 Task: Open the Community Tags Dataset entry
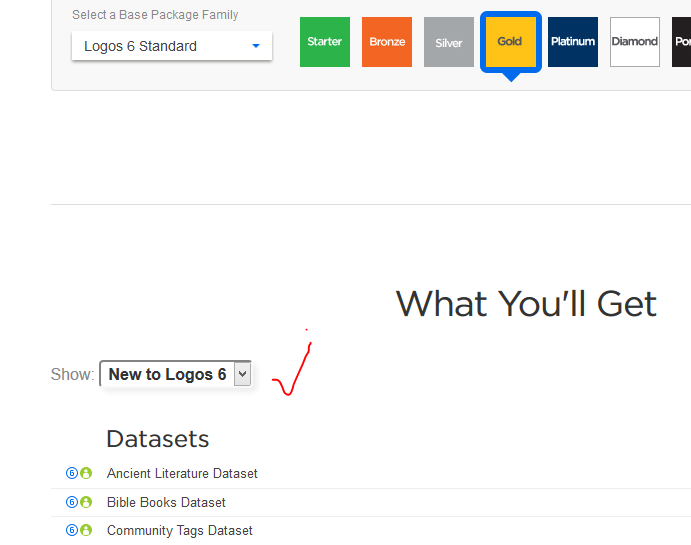pos(180,530)
